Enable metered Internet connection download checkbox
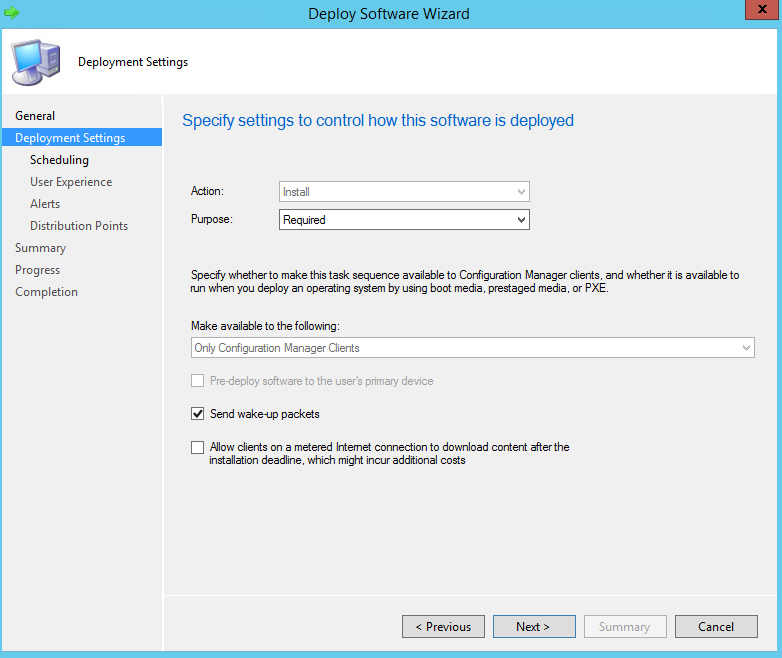 pos(197,448)
